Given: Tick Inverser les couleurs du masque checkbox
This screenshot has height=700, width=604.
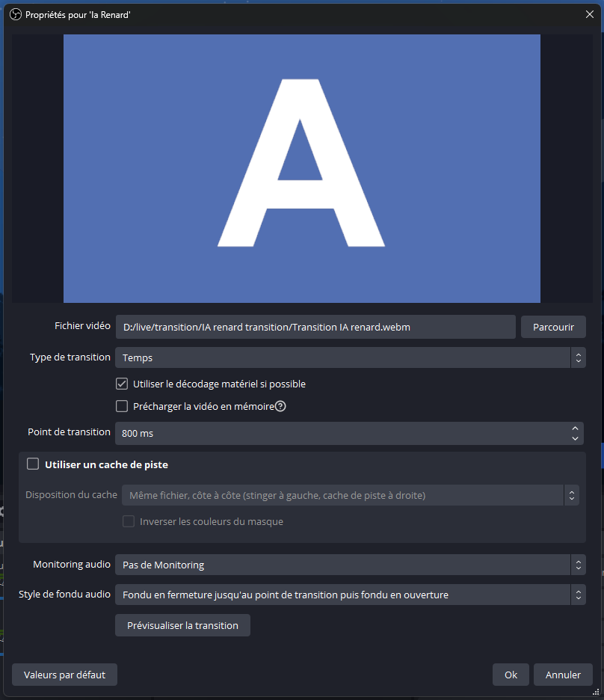Looking at the screenshot, I should coord(129,521).
